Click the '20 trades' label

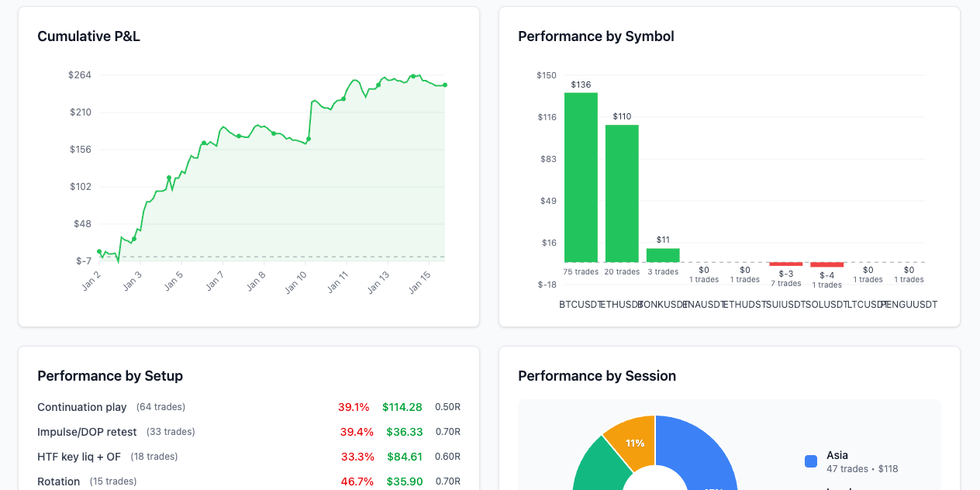pyautogui.click(x=622, y=272)
